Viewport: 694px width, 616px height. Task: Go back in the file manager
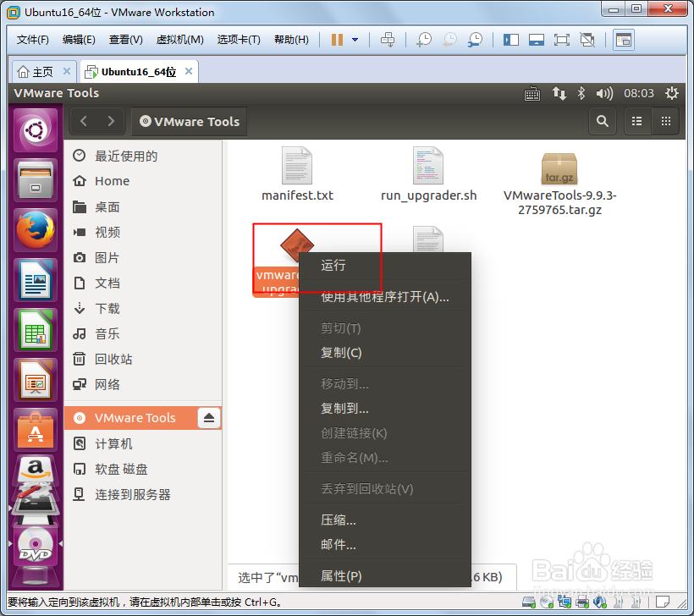84,121
